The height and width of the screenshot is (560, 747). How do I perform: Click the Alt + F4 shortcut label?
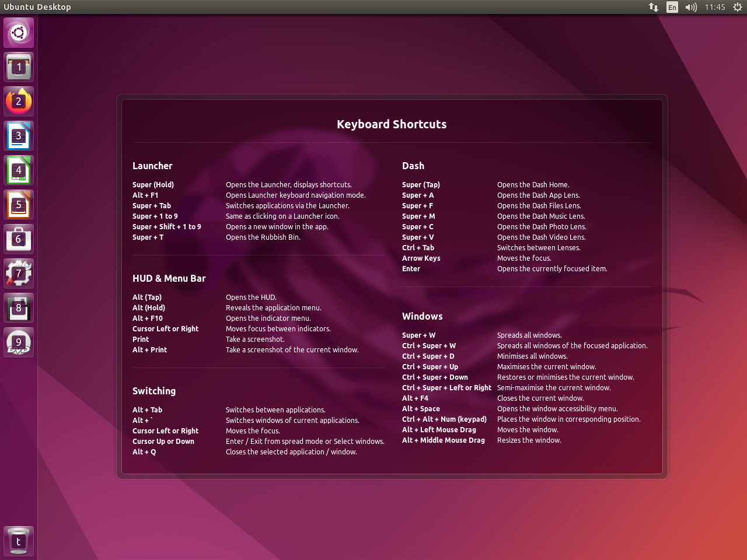pyautogui.click(x=415, y=398)
